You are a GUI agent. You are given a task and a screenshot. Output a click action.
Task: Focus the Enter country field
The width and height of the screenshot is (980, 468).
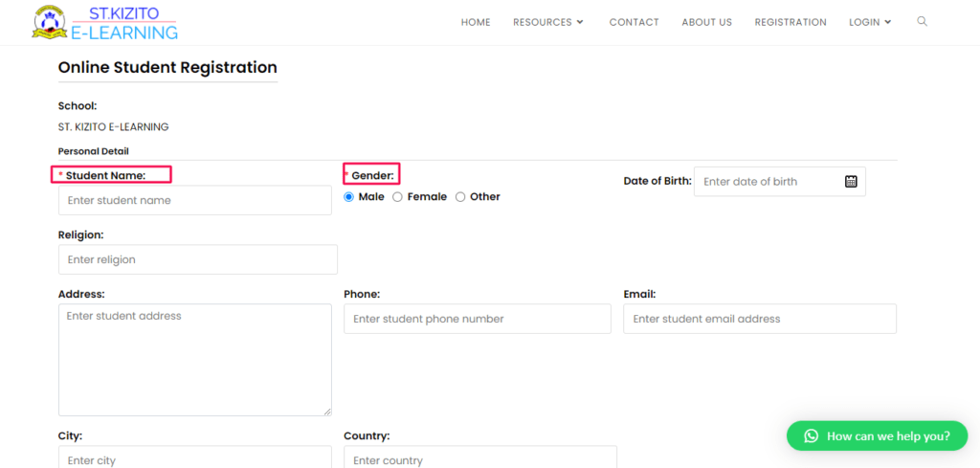pos(480,458)
